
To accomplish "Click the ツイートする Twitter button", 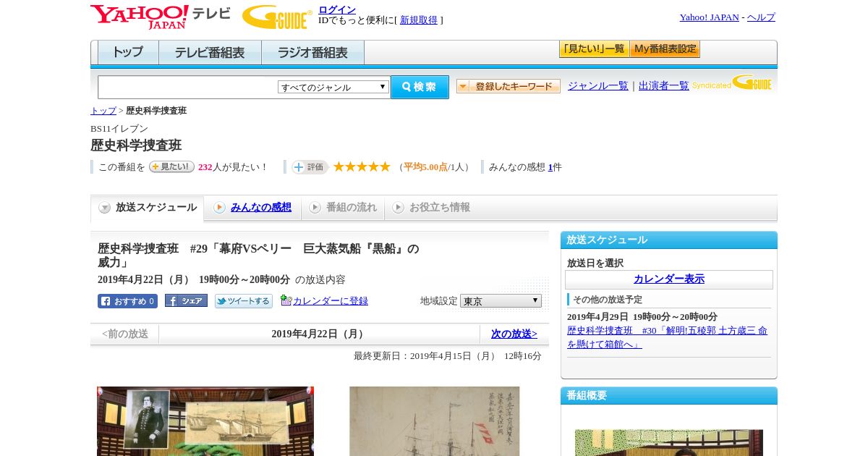I will point(244,301).
